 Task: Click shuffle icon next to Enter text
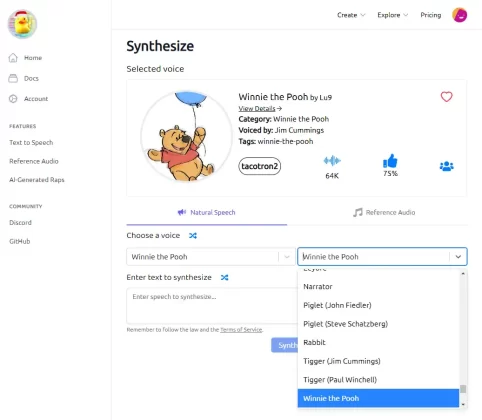(224, 277)
